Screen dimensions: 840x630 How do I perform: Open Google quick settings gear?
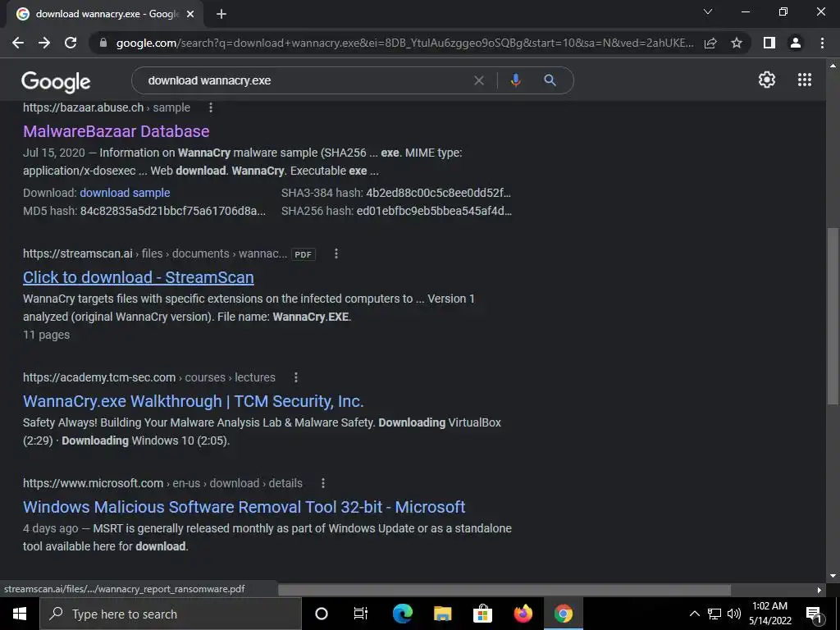[767, 80]
